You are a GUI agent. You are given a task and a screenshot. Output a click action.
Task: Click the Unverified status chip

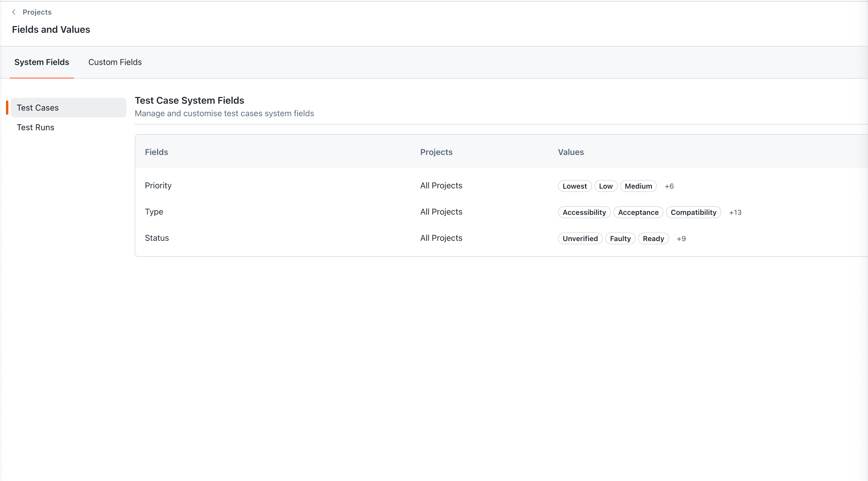click(x=580, y=239)
